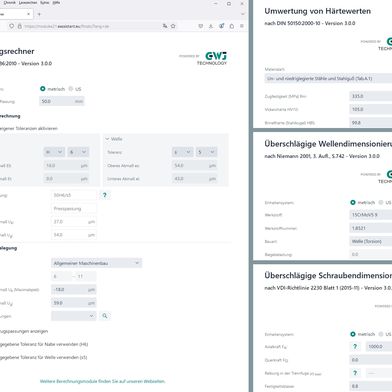
Task: Open the Materialart dropdown in Härtewerte panel
Action: (328, 78)
